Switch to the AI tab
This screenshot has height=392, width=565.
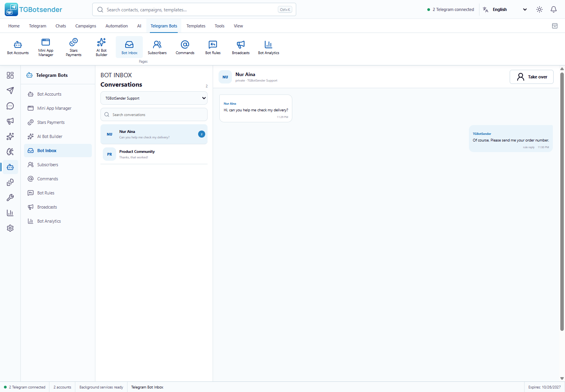pyautogui.click(x=139, y=26)
